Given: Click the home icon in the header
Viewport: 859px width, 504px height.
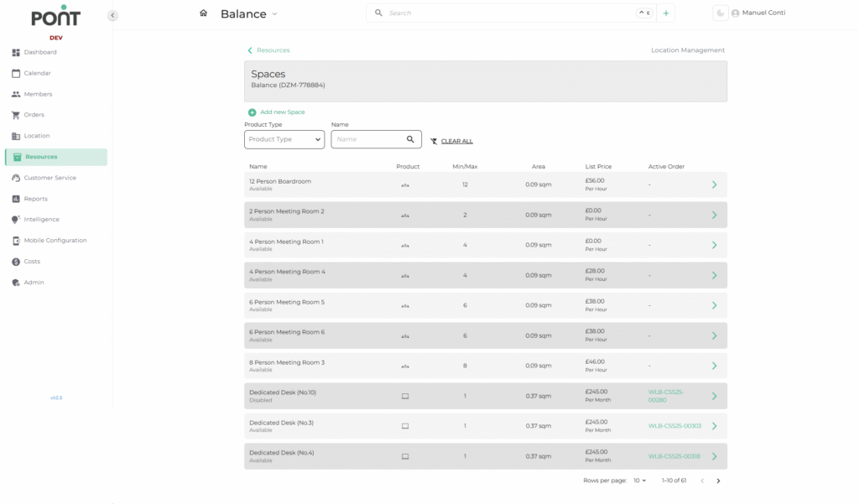Looking at the screenshot, I should pos(203,13).
